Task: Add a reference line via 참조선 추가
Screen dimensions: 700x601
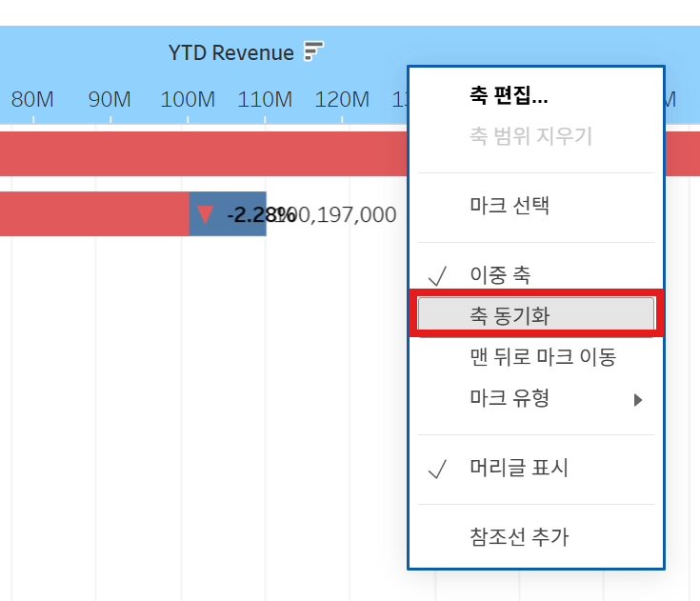Action: point(519,537)
